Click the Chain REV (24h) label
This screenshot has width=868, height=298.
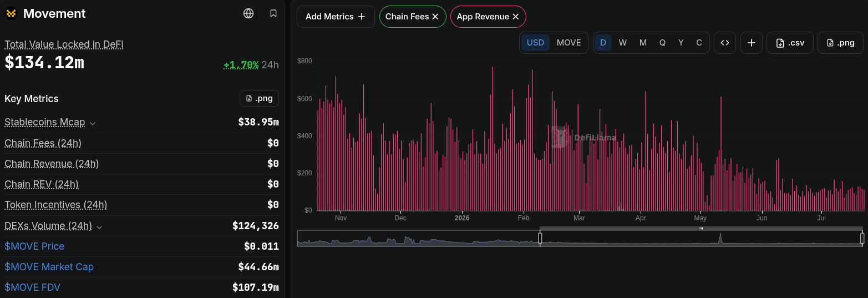tap(42, 184)
